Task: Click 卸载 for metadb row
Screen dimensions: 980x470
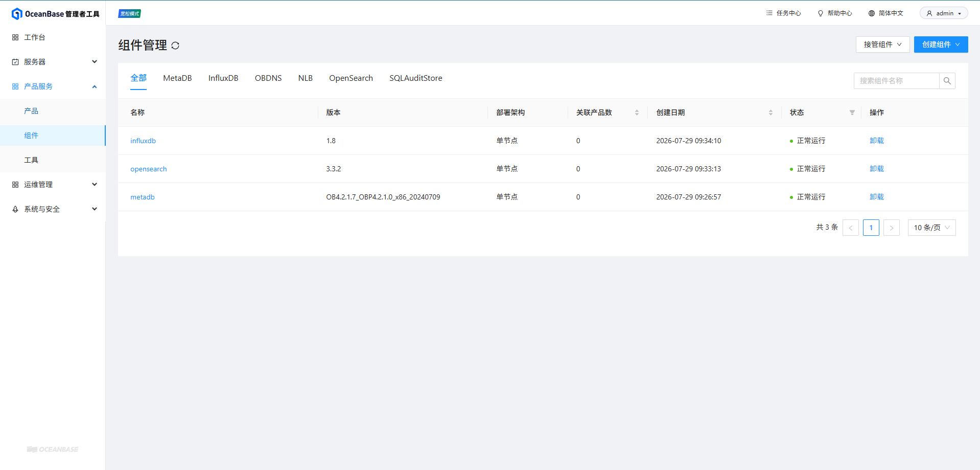Action: point(877,197)
